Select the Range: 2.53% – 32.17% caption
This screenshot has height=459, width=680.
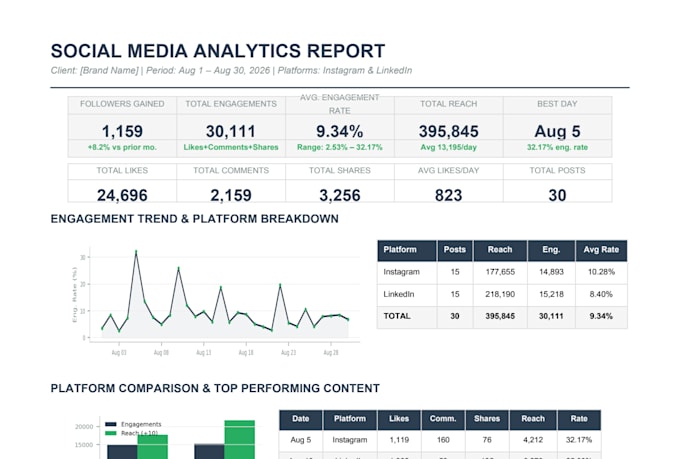click(340, 147)
